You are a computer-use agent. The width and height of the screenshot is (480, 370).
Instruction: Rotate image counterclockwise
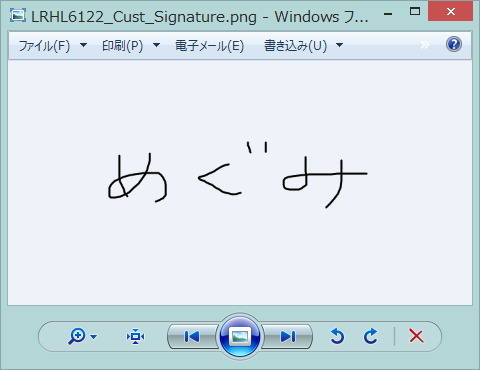tap(337, 336)
